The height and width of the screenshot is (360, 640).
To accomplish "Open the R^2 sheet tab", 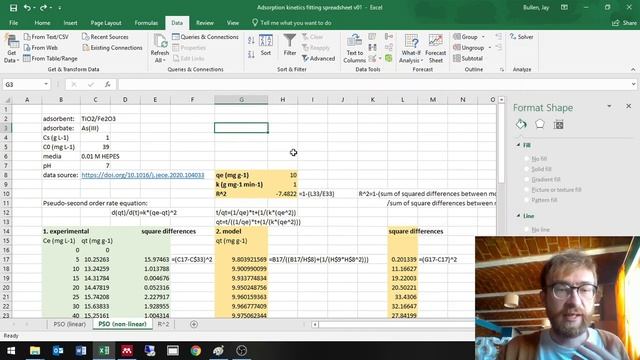I will coord(163,324).
